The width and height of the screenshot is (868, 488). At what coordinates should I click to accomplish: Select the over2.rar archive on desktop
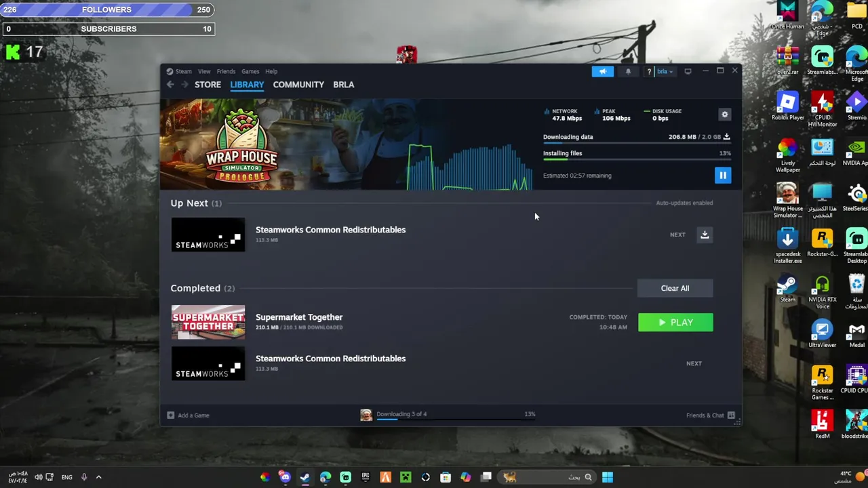pyautogui.click(x=787, y=61)
